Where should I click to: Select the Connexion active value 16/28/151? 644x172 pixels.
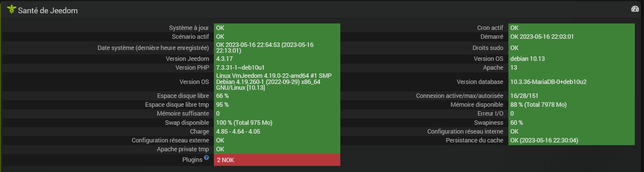coord(524,96)
